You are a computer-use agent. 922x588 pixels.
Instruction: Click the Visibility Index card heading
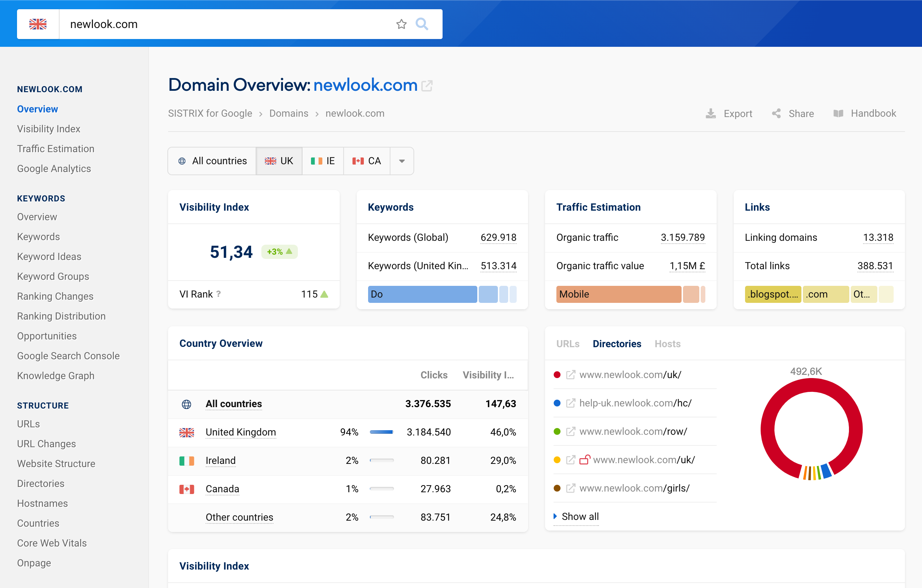pos(214,207)
